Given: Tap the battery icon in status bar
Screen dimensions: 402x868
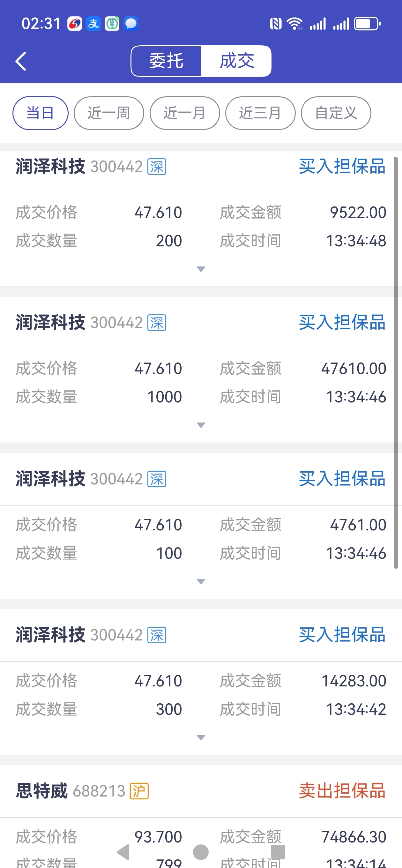Looking at the screenshot, I should (367, 24).
